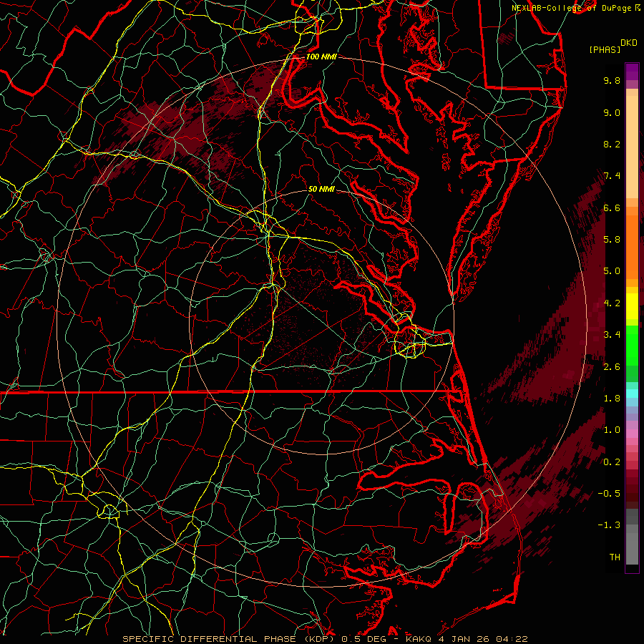The height and width of the screenshot is (644, 644).
Task: Click the 3.4 legend value
Action: (x=612, y=335)
